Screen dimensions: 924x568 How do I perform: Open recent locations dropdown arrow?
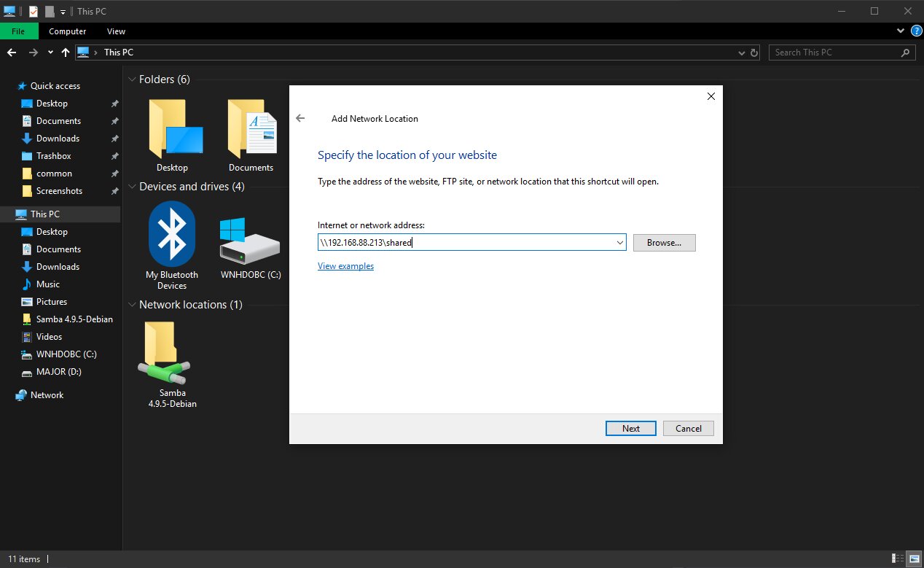[x=50, y=52]
